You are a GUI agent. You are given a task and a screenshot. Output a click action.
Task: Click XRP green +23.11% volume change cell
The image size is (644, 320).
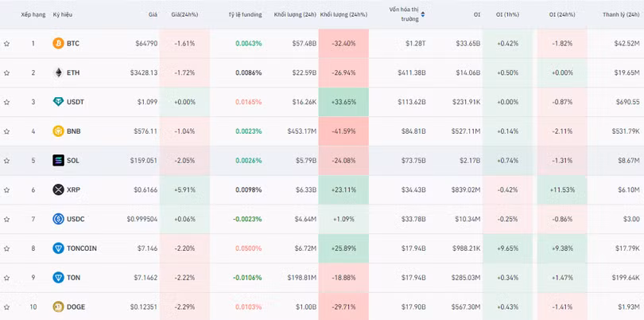pos(343,189)
